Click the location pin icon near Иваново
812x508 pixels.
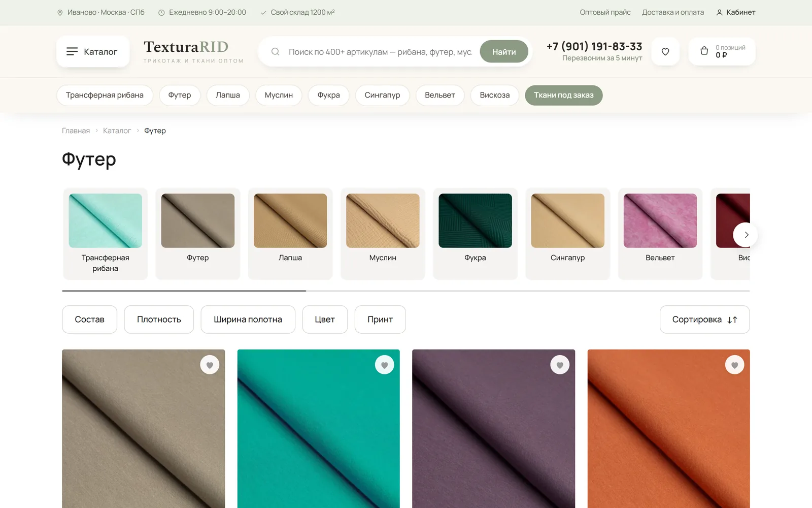pyautogui.click(x=60, y=12)
